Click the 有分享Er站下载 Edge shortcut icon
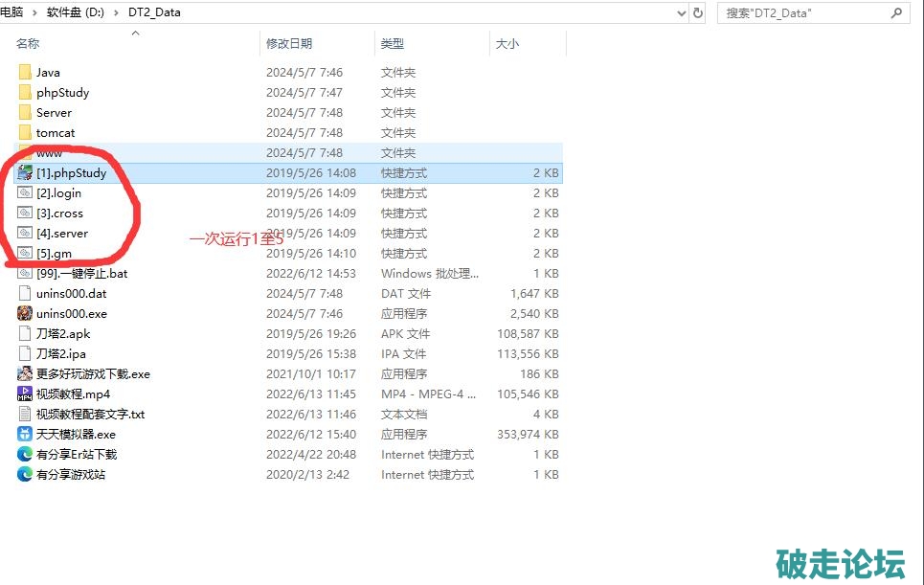 point(25,455)
